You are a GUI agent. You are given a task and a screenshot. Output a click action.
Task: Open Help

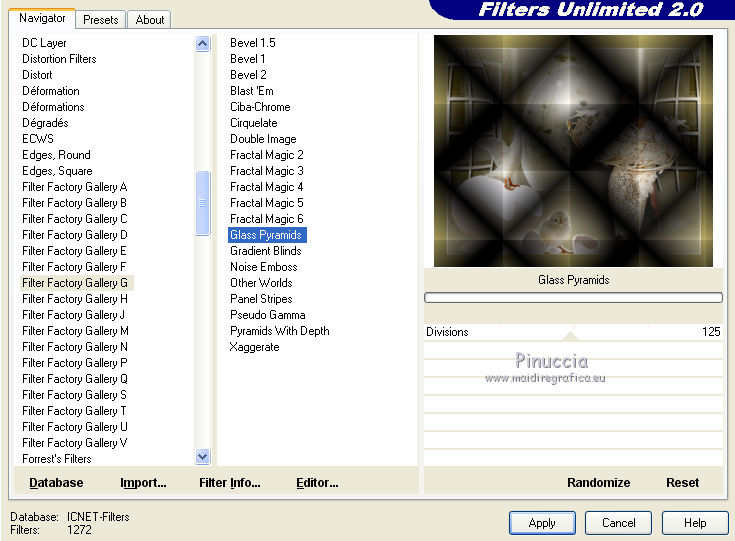(695, 523)
